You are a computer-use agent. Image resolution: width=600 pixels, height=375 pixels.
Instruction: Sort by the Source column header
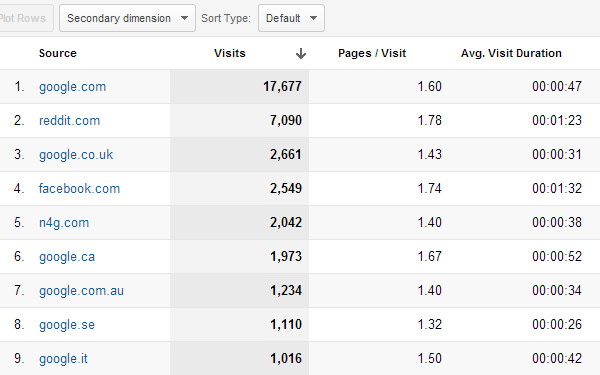coord(57,53)
